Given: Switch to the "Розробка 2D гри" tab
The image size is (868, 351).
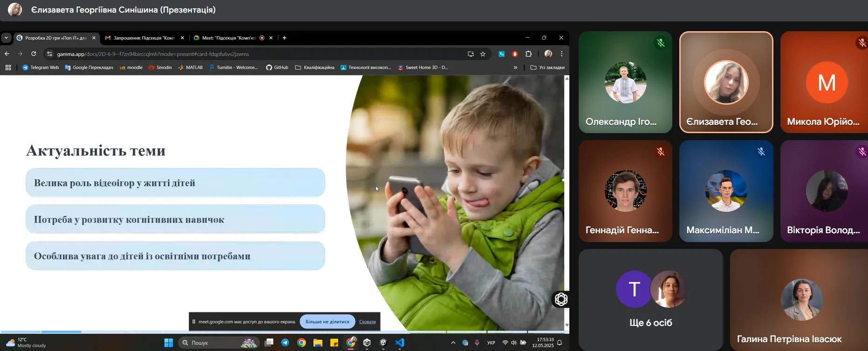Looking at the screenshot, I should point(56,38).
